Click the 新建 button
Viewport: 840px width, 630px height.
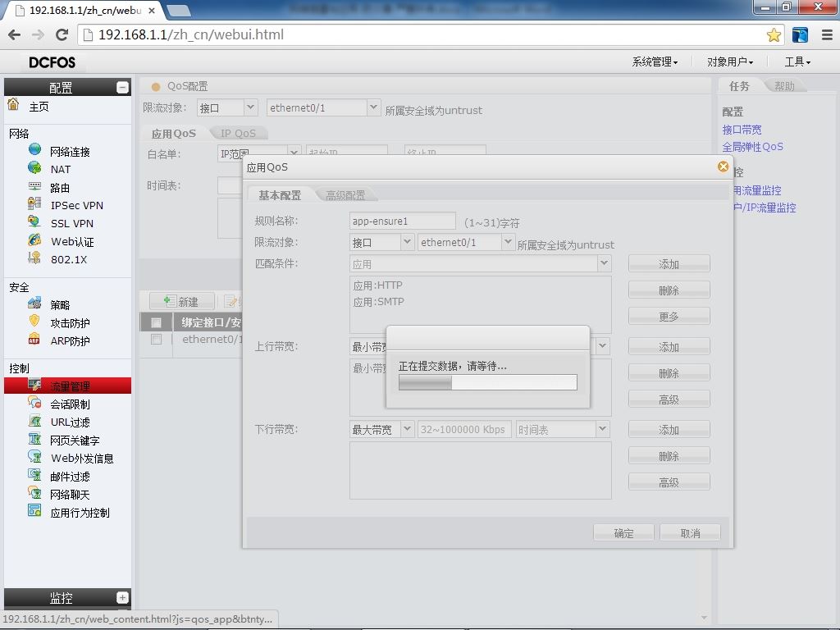point(182,302)
